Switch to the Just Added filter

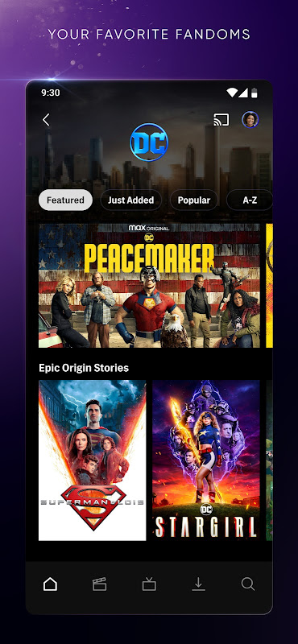[x=130, y=200]
